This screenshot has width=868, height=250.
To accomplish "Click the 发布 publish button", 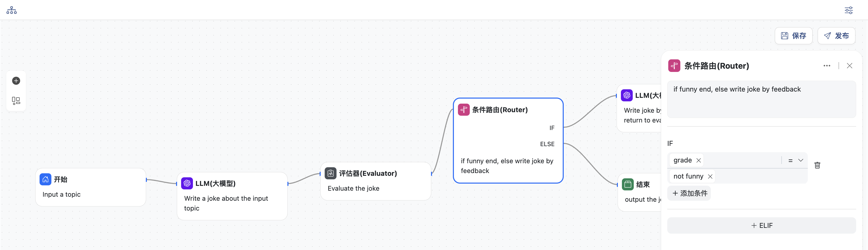I will click(x=836, y=36).
